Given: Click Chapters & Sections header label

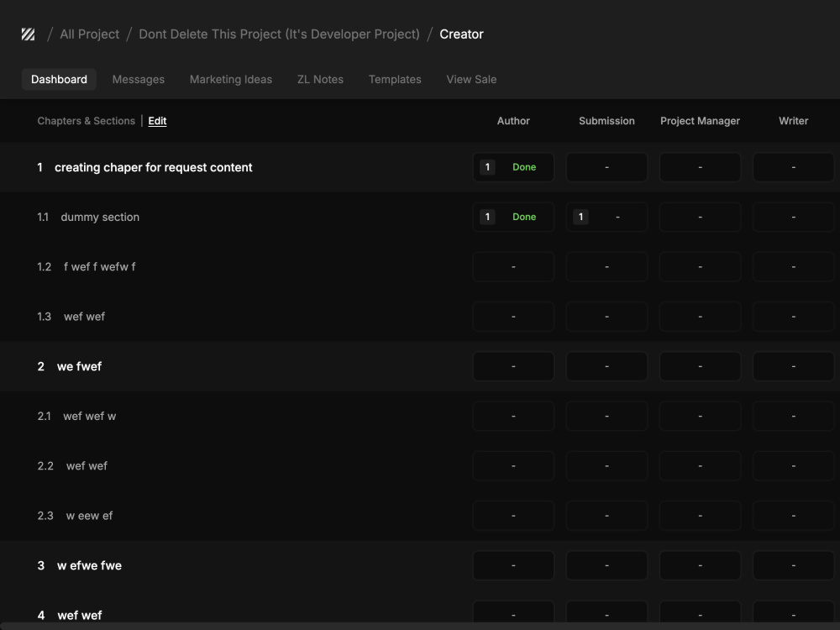Looking at the screenshot, I should pyautogui.click(x=87, y=121).
